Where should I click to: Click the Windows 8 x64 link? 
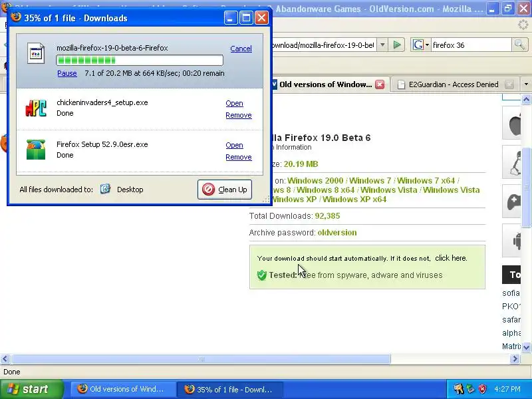pyautogui.click(x=325, y=190)
